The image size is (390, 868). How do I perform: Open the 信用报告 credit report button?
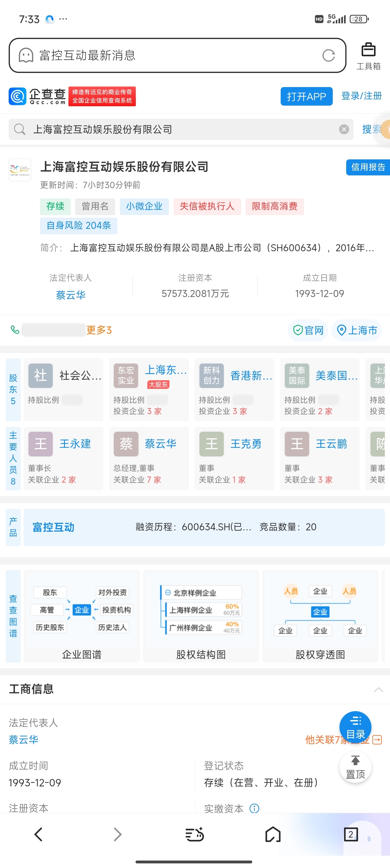(x=368, y=167)
